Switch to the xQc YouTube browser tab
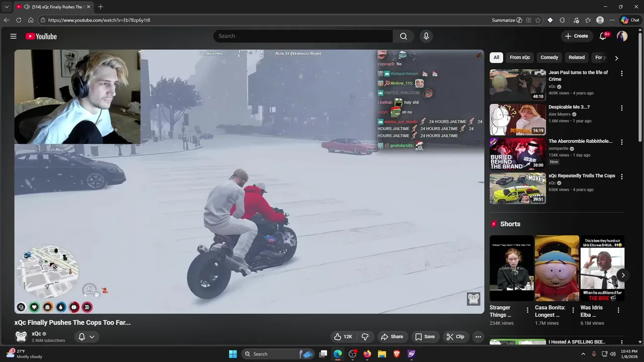 point(53,7)
